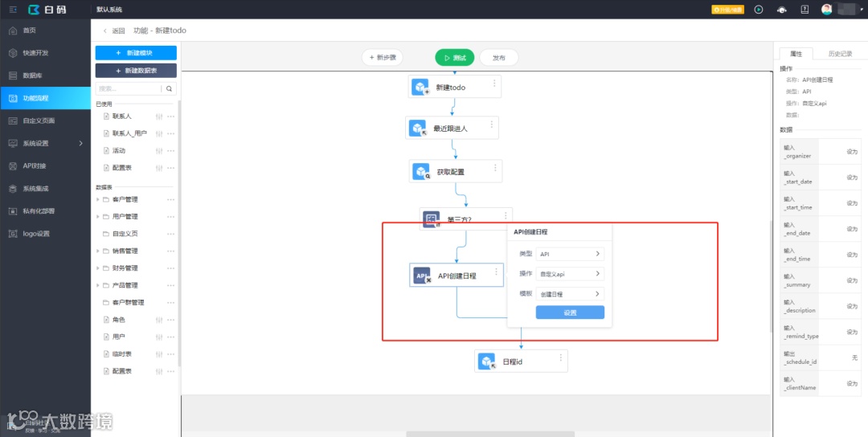Select the 第三方? condition node icon
Screen dimensions: 868x437
[x=432, y=219]
